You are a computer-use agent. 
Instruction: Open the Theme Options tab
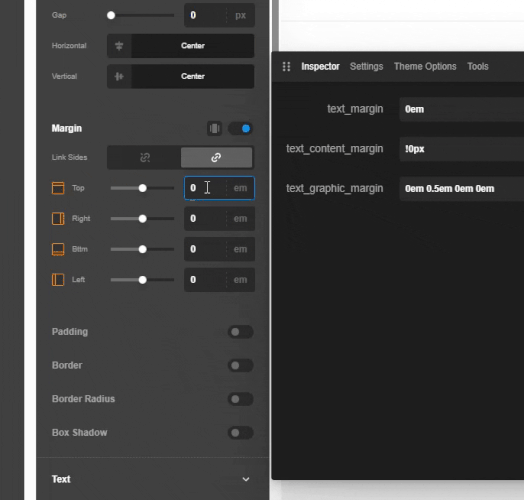425,67
